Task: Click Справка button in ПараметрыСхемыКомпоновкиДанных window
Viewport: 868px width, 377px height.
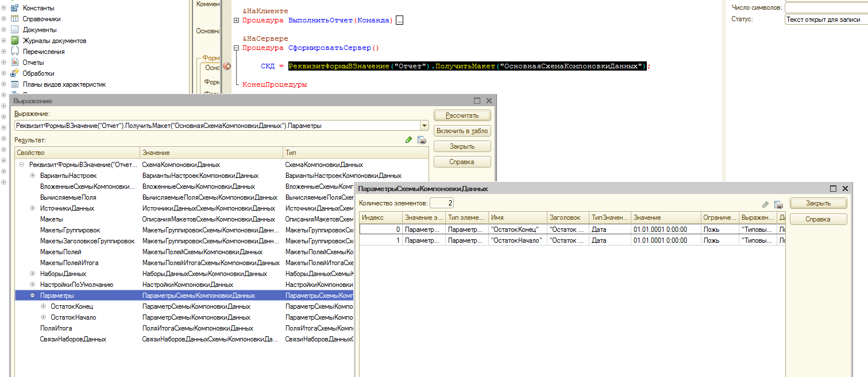Action: point(819,219)
